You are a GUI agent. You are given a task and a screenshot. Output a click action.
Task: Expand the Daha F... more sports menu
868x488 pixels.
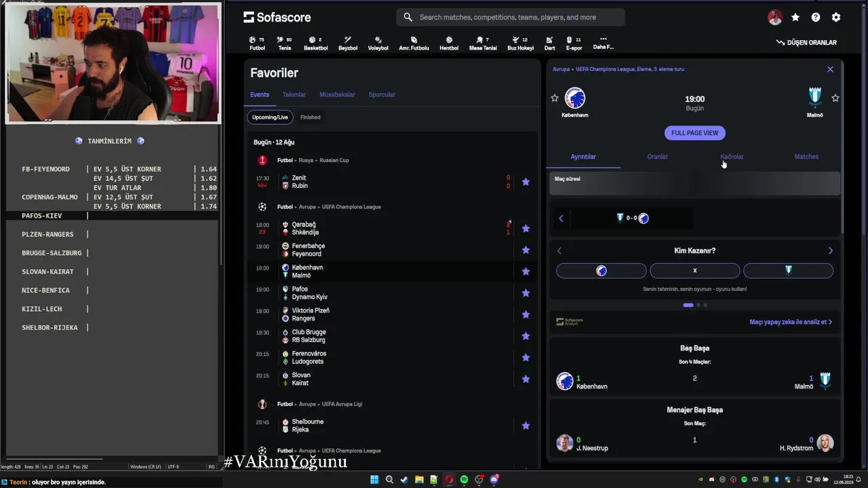[603, 43]
